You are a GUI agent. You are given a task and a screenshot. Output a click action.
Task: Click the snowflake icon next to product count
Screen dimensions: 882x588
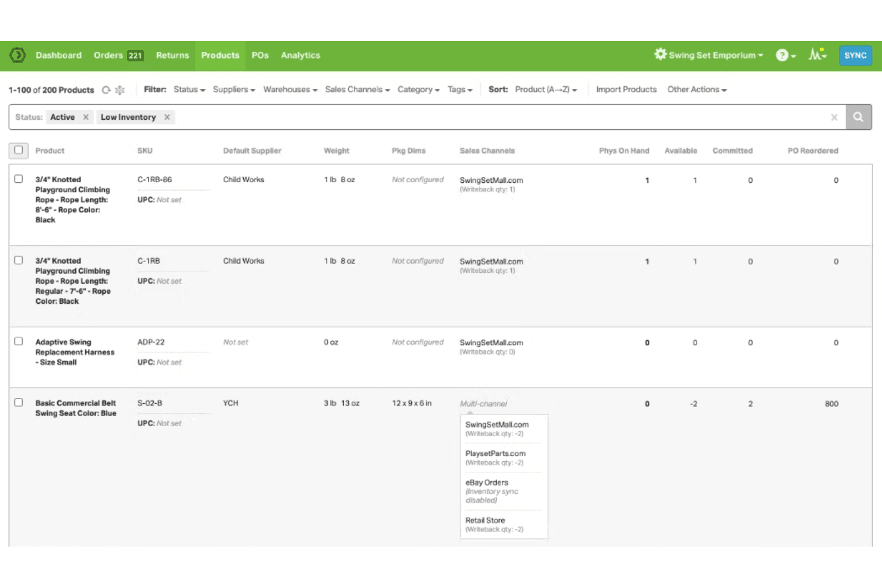[120, 90]
